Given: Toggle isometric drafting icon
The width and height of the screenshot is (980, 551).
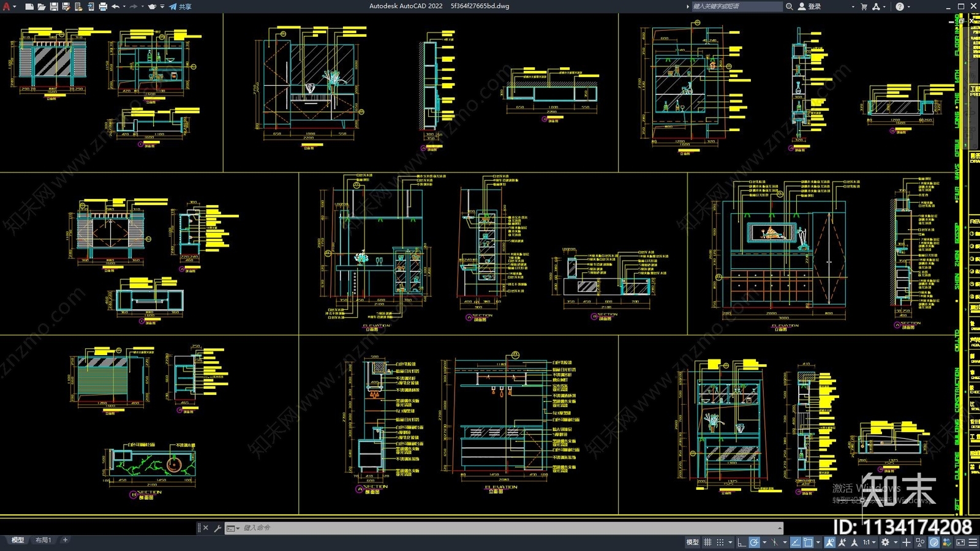Looking at the screenshot, I should pyautogui.click(x=775, y=542).
